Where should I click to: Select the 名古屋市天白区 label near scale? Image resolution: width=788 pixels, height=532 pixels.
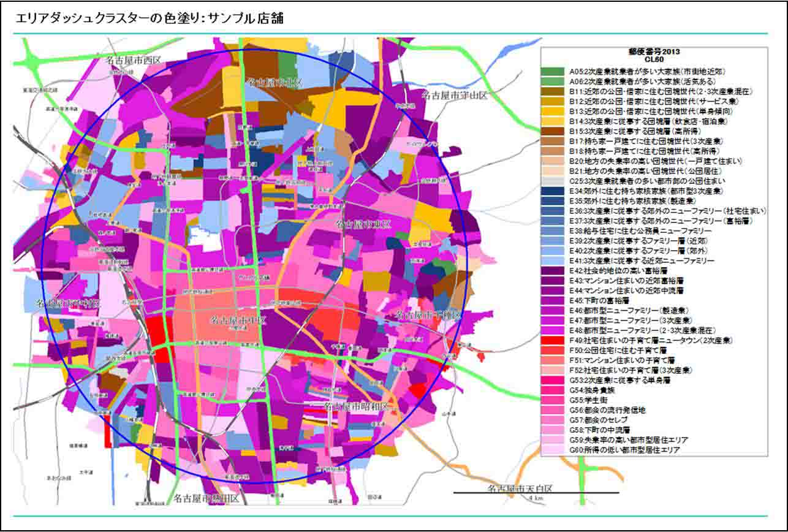coord(520,488)
